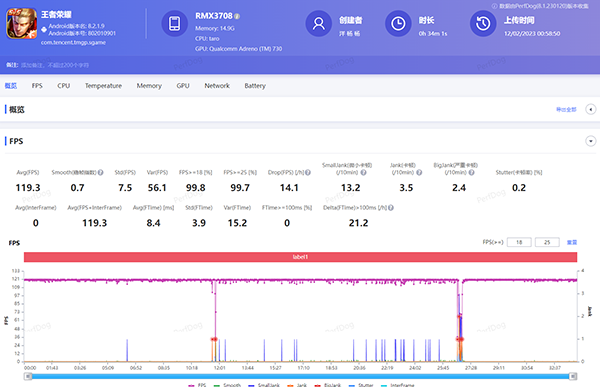Click the creator user profile icon

[318, 24]
